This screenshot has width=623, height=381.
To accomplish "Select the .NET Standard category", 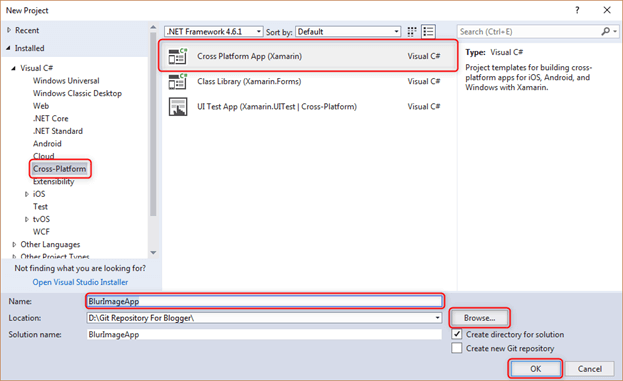I will [x=58, y=131].
